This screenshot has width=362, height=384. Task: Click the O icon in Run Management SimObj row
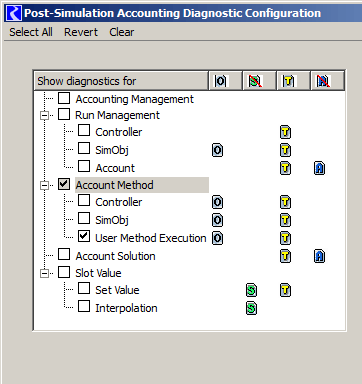pos(218,150)
